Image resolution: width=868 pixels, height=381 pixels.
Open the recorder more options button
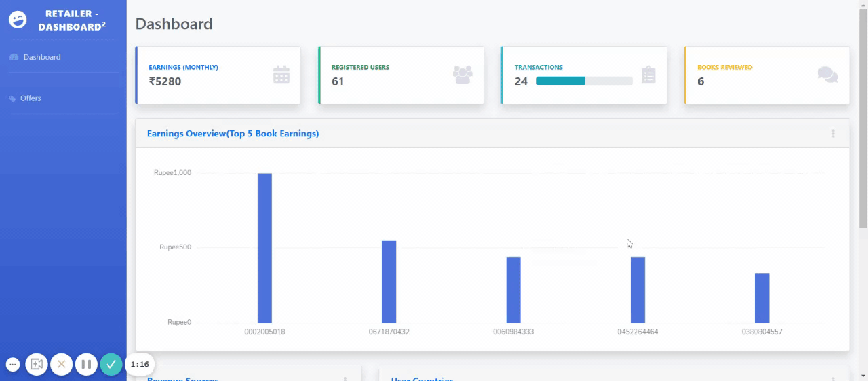12,364
